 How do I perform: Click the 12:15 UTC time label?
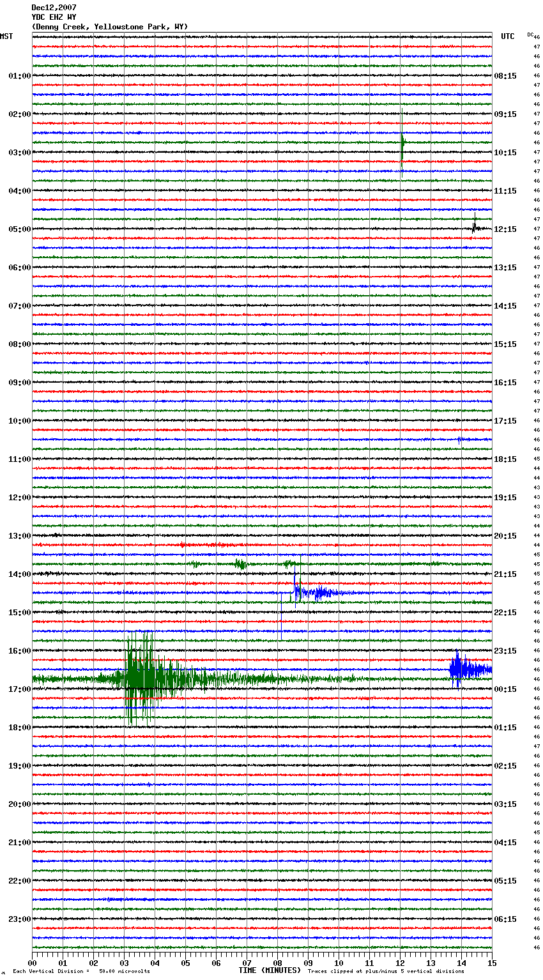(x=505, y=229)
